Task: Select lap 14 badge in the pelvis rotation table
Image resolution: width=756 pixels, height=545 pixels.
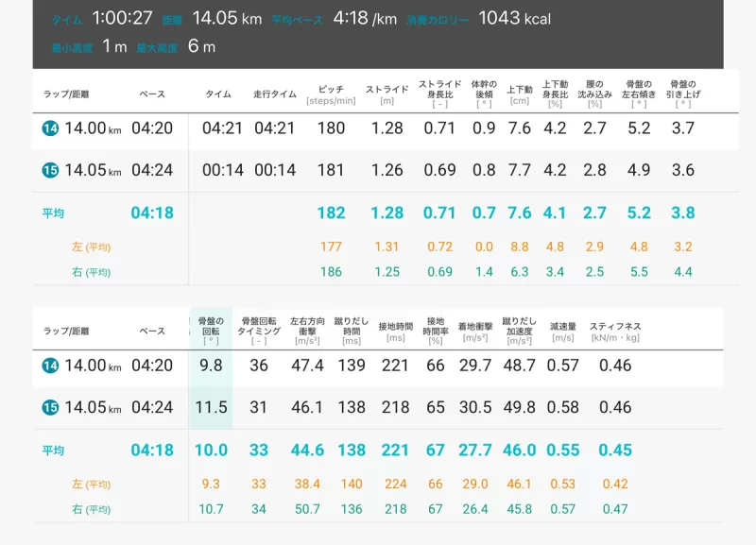Action: point(50,366)
